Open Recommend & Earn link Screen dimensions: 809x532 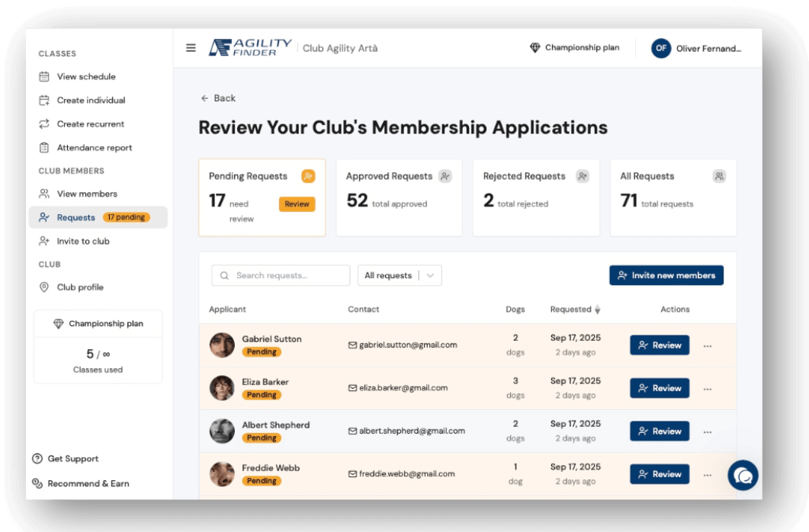click(81, 483)
